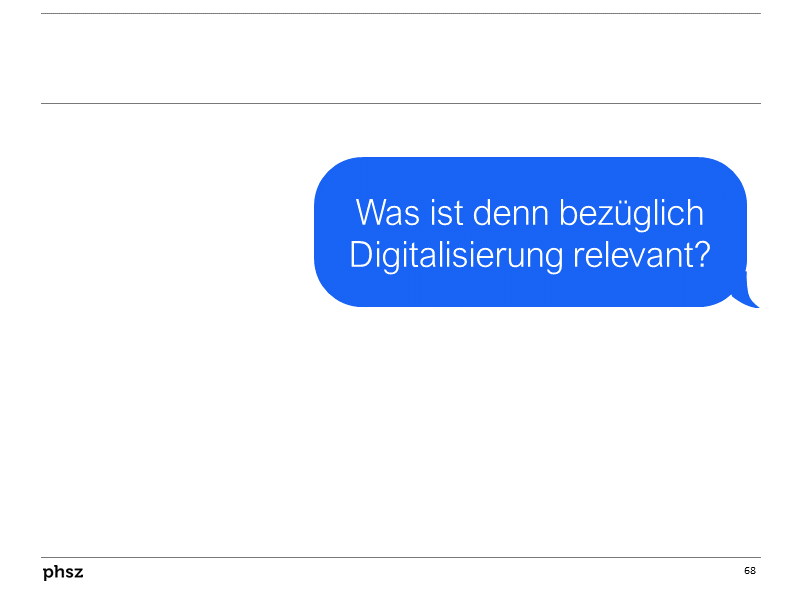Click the phsz logo in the footer
Image resolution: width=800 pixels, height=600 pixels.
(x=63, y=572)
